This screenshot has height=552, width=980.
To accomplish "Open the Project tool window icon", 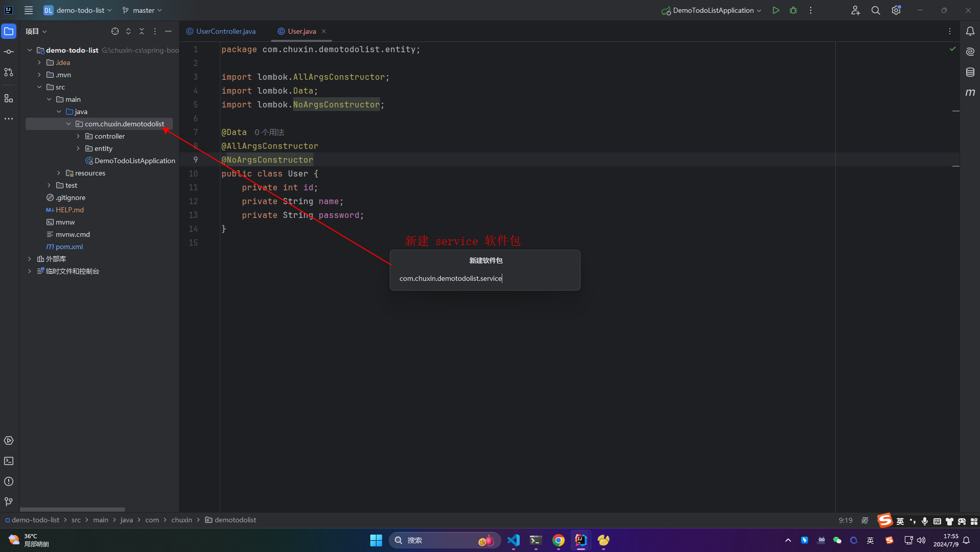I will [9, 31].
